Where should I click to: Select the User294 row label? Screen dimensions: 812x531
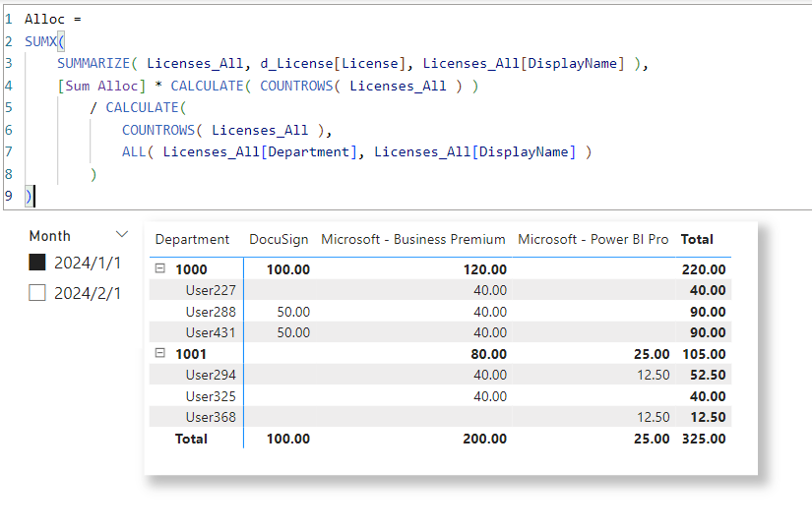(211, 375)
